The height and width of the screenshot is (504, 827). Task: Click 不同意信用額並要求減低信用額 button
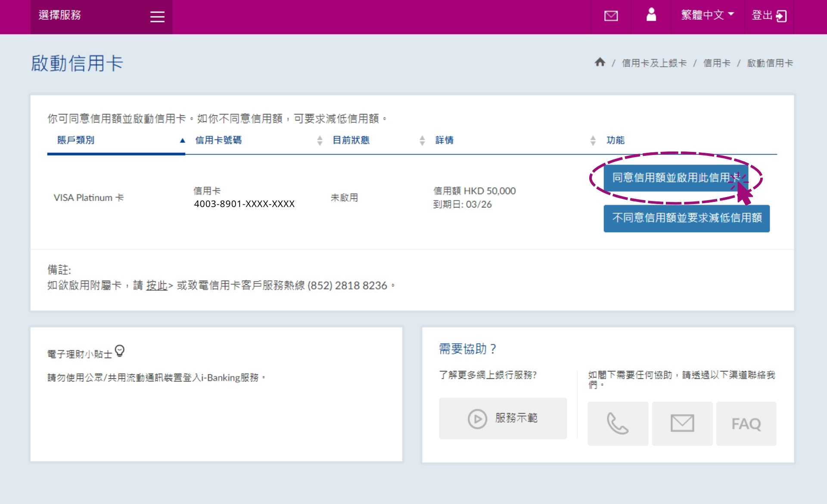click(x=687, y=218)
